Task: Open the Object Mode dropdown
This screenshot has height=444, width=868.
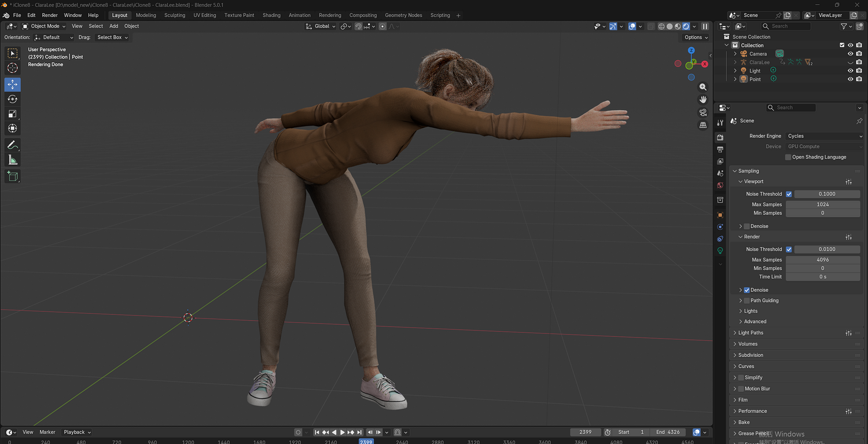Action: [45, 26]
